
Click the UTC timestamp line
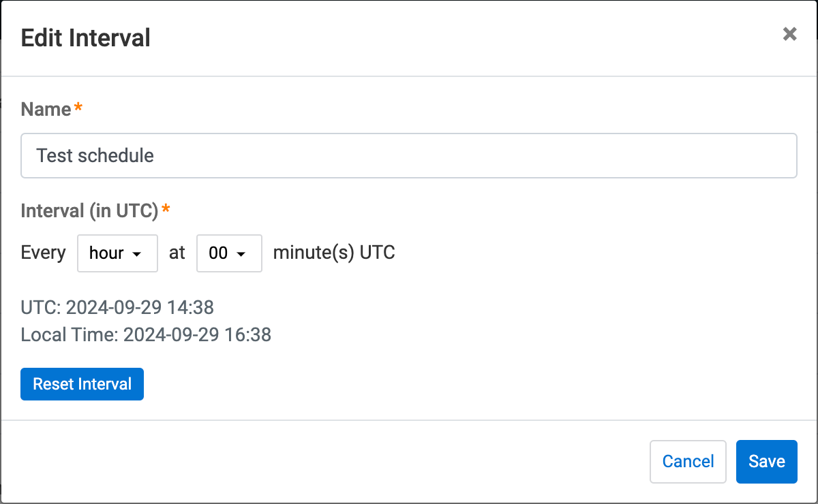[x=117, y=308]
